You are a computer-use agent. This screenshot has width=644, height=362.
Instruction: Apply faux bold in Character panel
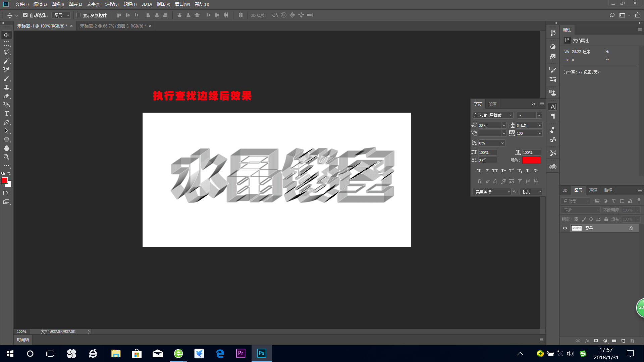click(x=479, y=171)
